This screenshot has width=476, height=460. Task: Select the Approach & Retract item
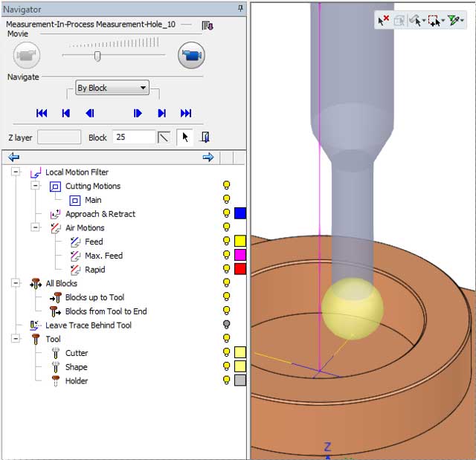(100, 214)
